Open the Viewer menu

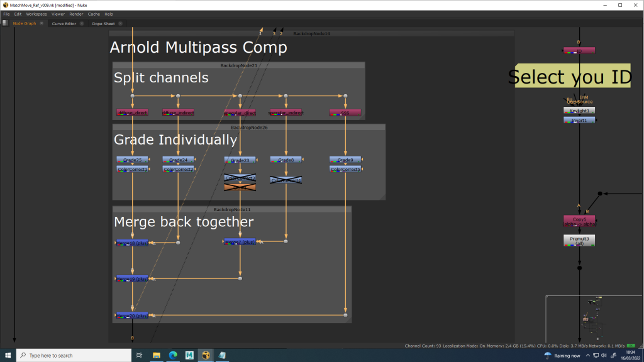click(x=58, y=14)
